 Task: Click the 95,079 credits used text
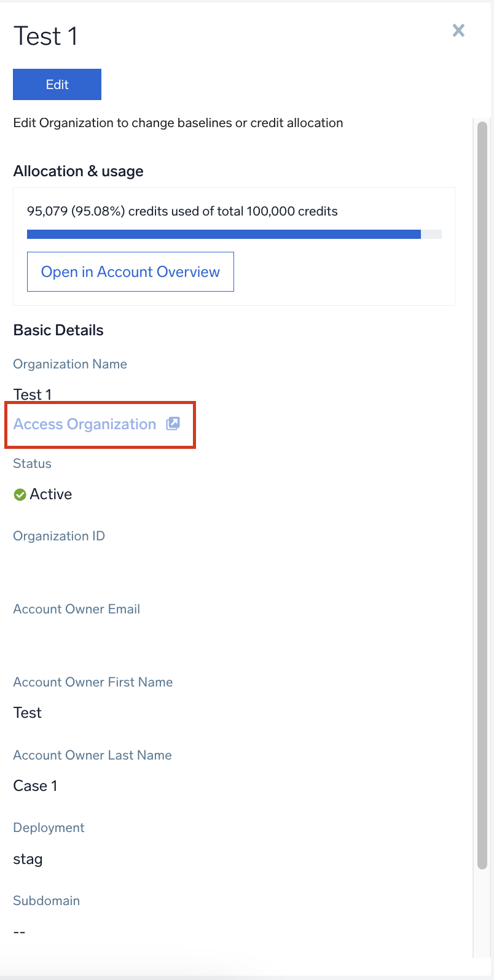182,211
